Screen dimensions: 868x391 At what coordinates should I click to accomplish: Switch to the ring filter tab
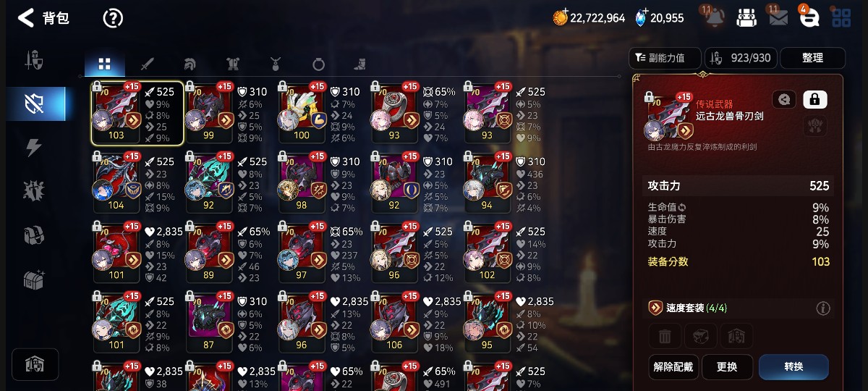click(x=318, y=64)
